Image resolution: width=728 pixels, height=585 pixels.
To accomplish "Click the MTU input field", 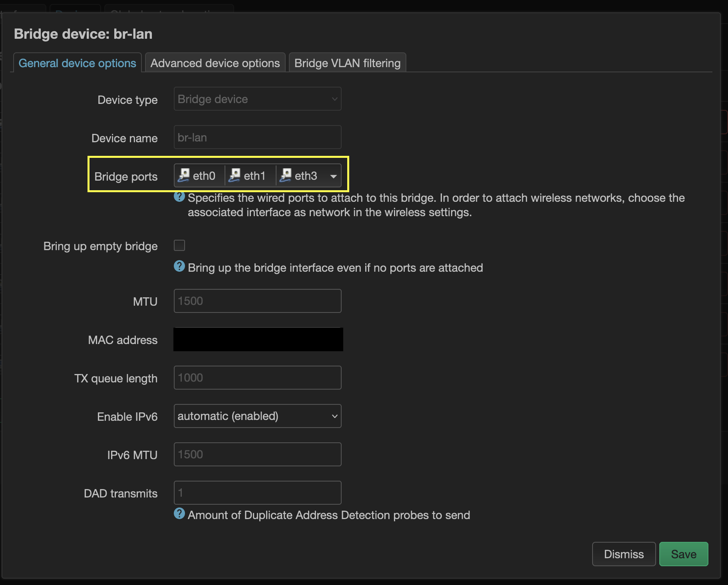I will (x=258, y=301).
